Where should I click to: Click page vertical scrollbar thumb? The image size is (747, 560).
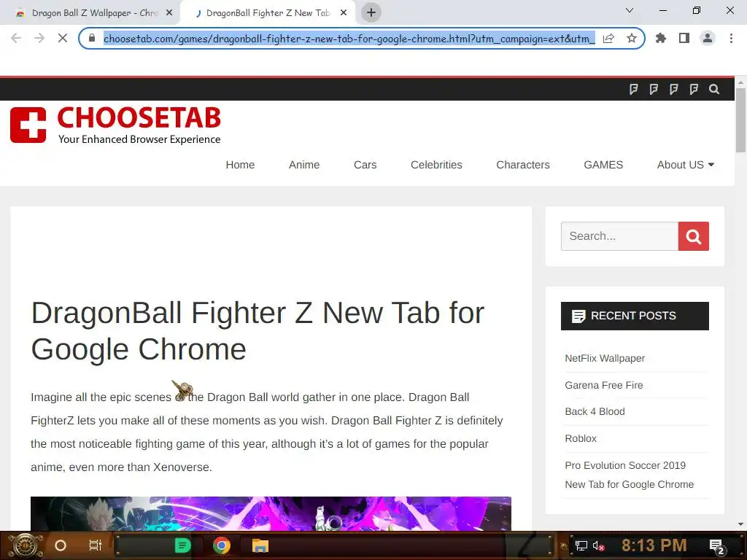coord(740,120)
